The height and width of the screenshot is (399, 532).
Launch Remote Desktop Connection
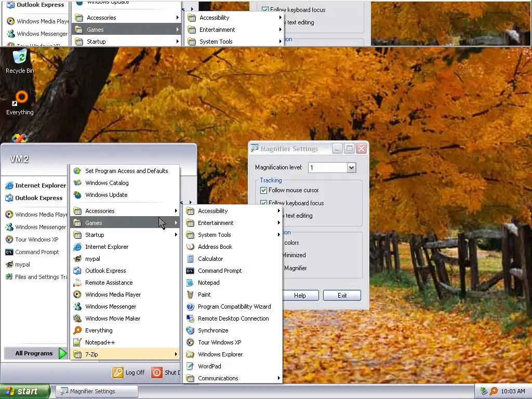(x=233, y=318)
